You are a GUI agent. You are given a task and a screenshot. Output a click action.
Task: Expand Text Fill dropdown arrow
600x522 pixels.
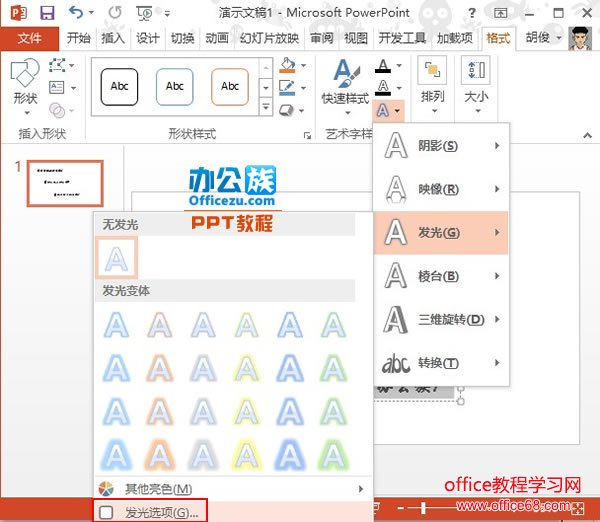point(399,65)
